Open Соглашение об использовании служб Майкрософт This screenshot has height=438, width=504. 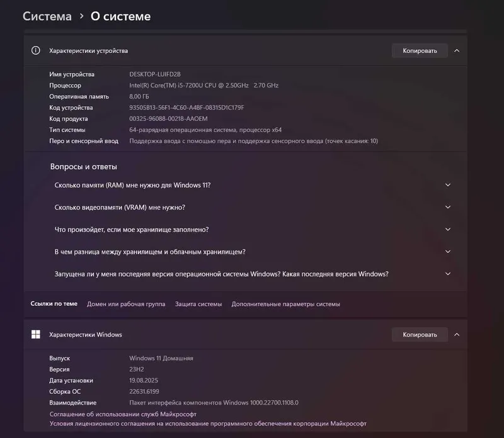(x=123, y=414)
